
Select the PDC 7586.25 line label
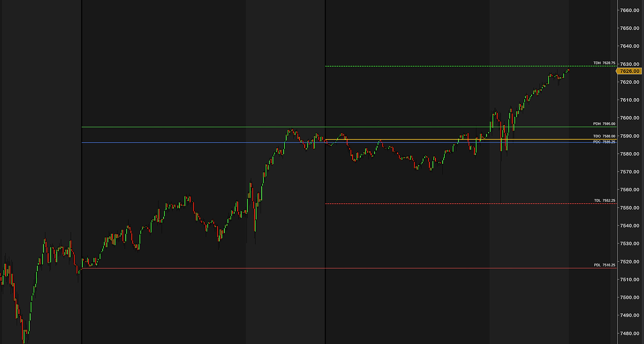click(604, 142)
